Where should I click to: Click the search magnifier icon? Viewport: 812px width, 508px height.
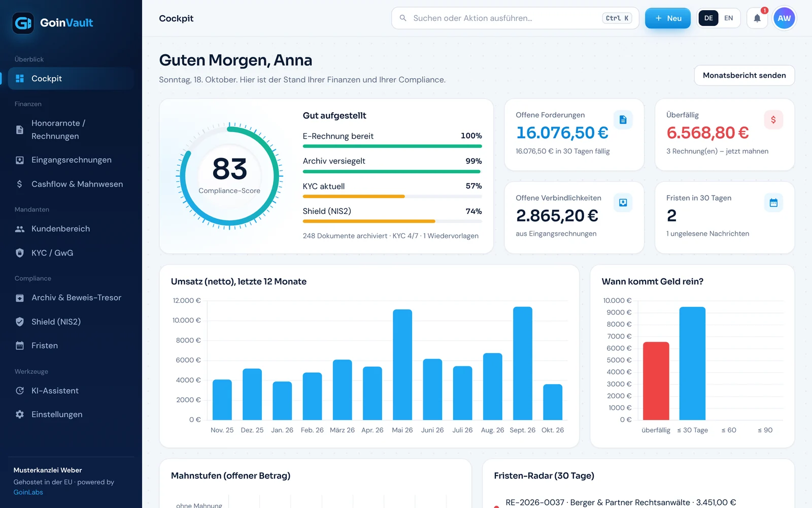(403, 18)
